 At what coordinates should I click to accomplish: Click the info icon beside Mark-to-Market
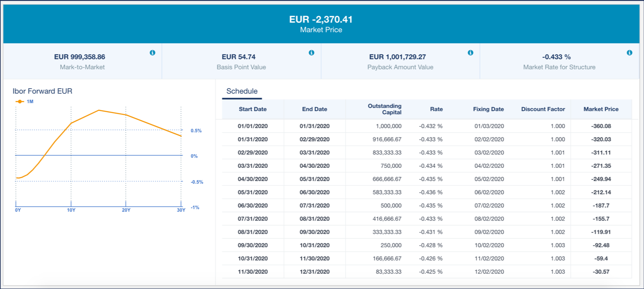[152, 53]
